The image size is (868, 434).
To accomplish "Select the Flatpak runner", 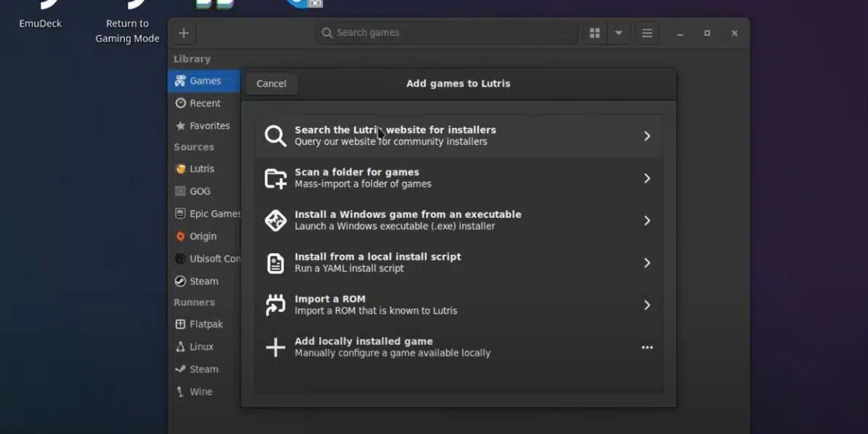I will 204,325.
